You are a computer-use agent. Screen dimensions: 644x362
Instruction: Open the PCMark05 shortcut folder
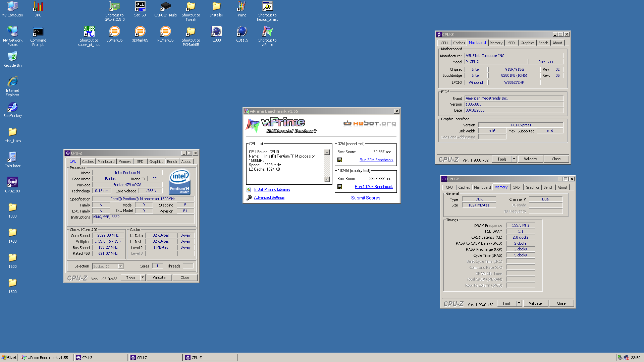pyautogui.click(x=191, y=36)
